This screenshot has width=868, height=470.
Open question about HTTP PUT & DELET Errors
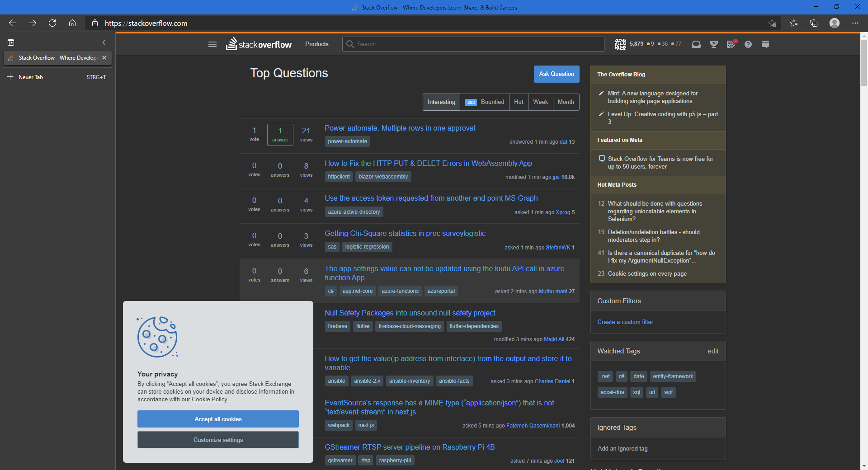pyautogui.click(x=428, y=164)
